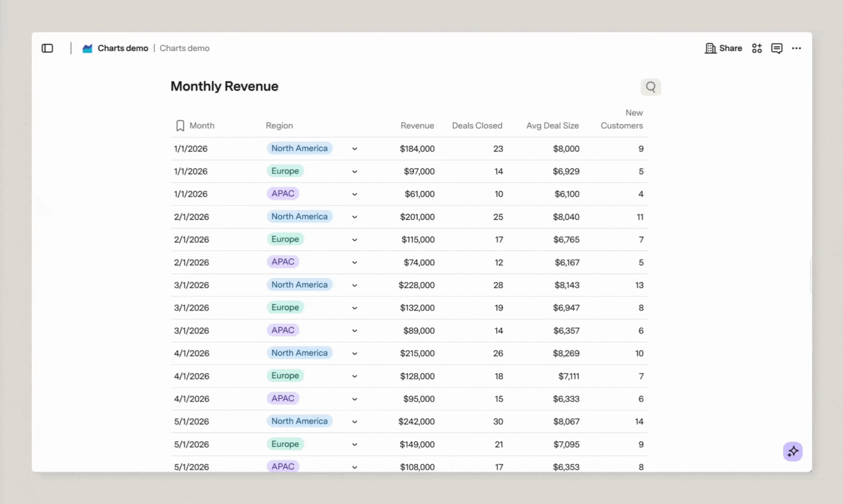The image size is (843, 504).
Task: Expand region dropdown for 5/1/2026 North America row
Action: click(x=355, y=422)
